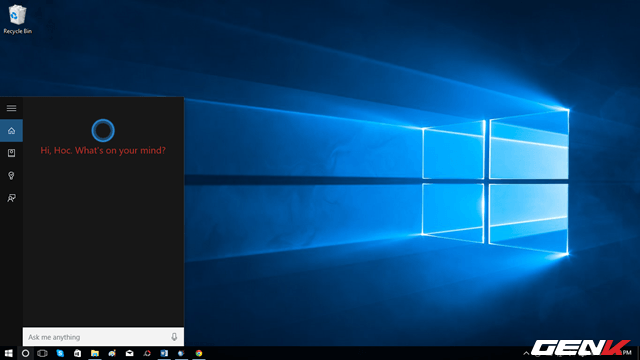Image resolution: width=640 pixels, height=360 pixels.
Task: Click the 'Ask me anything' search field
Action: (x=103, y=337)
